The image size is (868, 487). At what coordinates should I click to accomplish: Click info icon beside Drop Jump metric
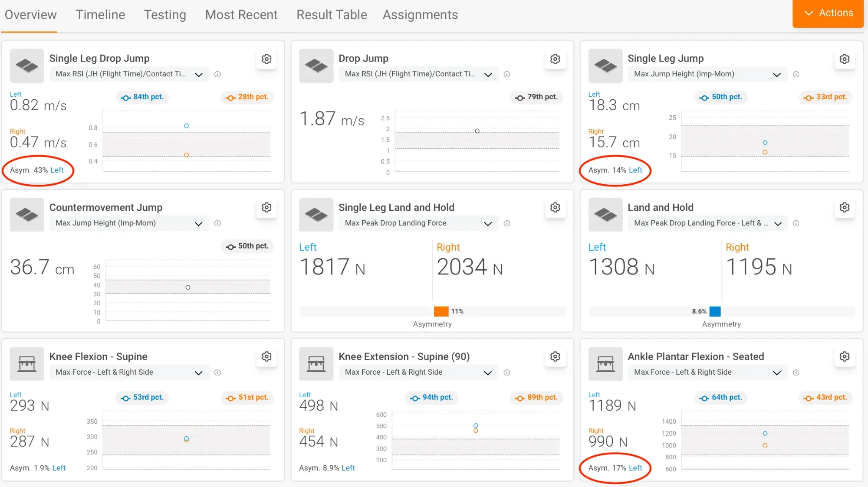(x=507, y=75)
